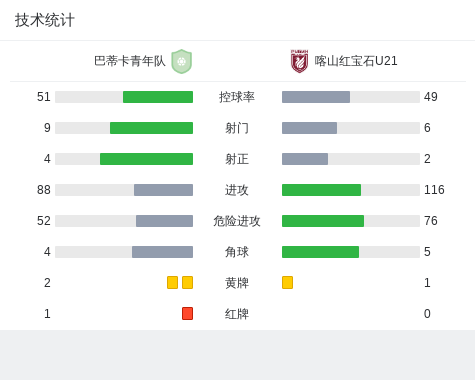Click the 角球 green bar showing 5
This screenshot has width=475, height=380.
320,252
